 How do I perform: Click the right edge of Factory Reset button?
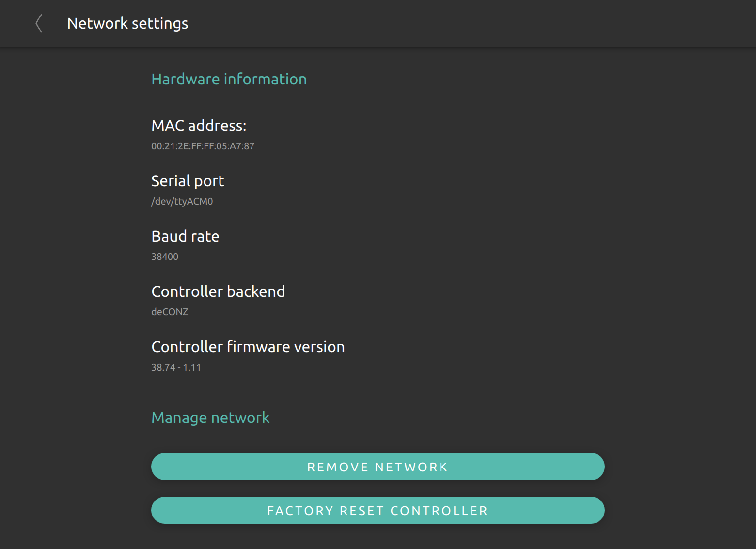[x=598, y=510]
